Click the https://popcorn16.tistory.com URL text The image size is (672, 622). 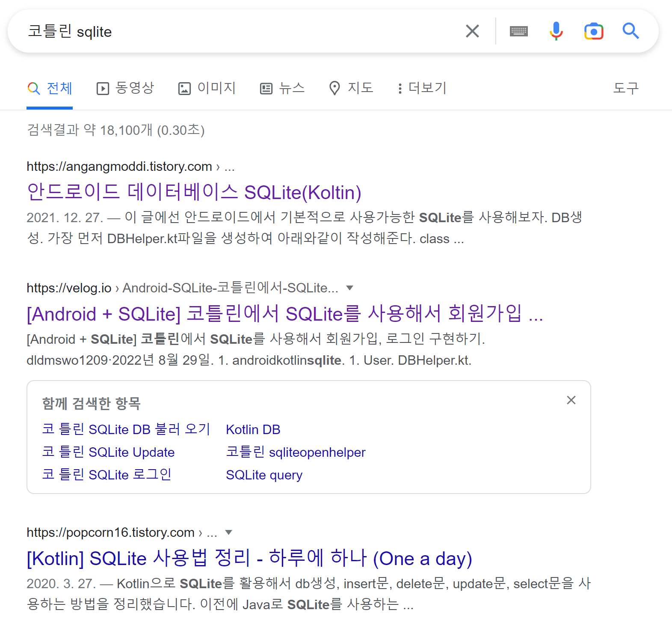click(x=110, y=533)
